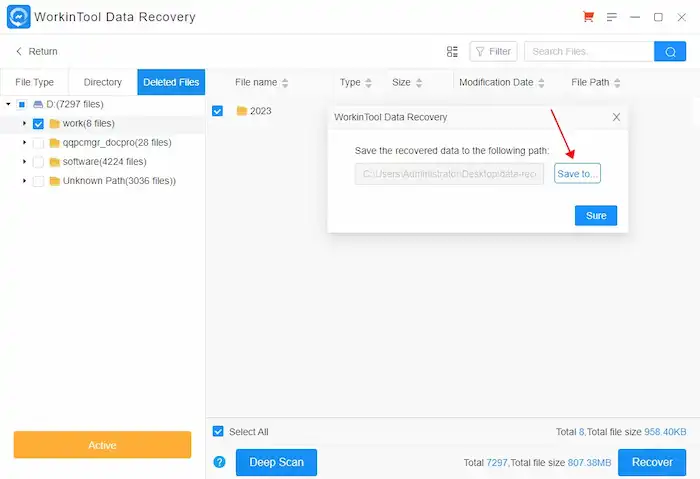Click the Recover button
This screenshot has width=700, height=479.
coord(652,462)
